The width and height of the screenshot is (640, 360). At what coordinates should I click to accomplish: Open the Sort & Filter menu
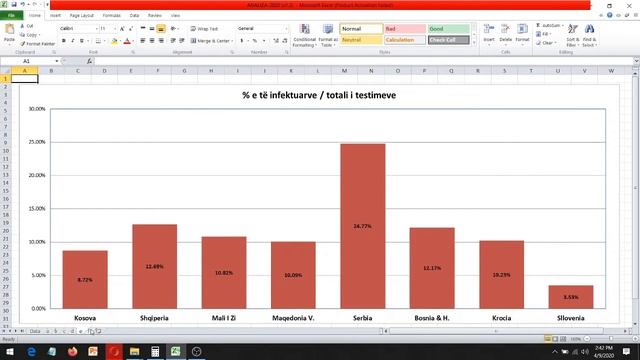coord(572,35)
